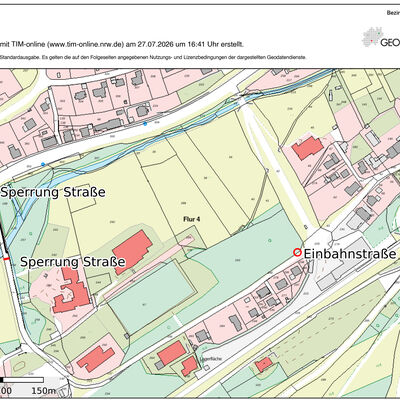Select the Sperrung Straße label beside the blue stream
The image size is (400, 400).
[x=53, y=192]
